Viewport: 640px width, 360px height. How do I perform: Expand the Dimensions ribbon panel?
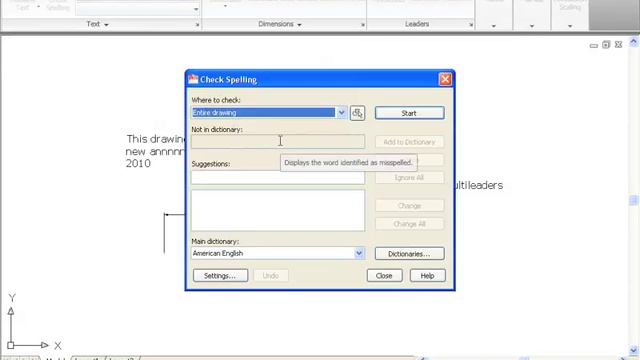[280, 24]
